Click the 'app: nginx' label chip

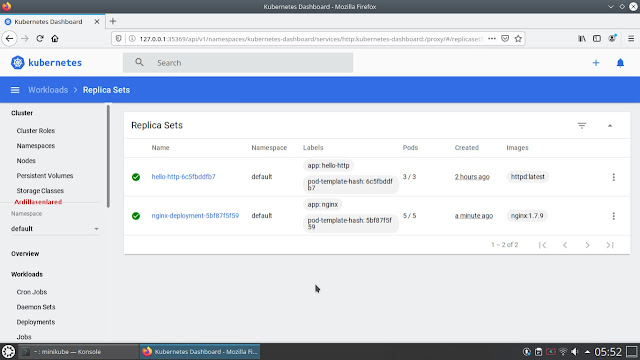[322, 204]
